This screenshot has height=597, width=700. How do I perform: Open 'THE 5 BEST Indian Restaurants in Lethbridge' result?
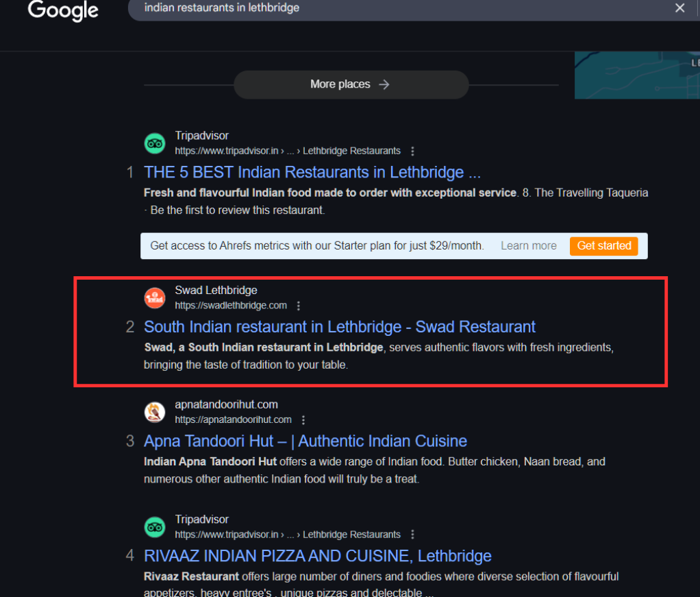click(312, 172)
